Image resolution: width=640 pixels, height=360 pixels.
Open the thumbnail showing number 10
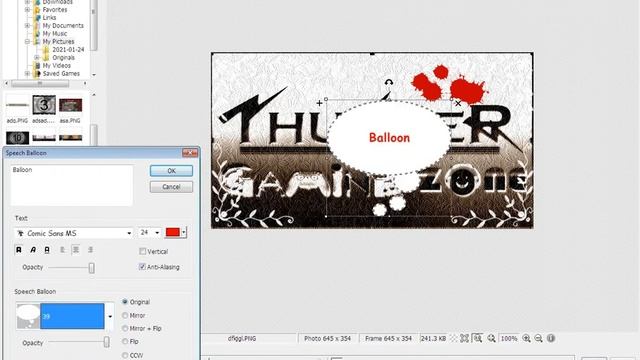tap(18, 138)
